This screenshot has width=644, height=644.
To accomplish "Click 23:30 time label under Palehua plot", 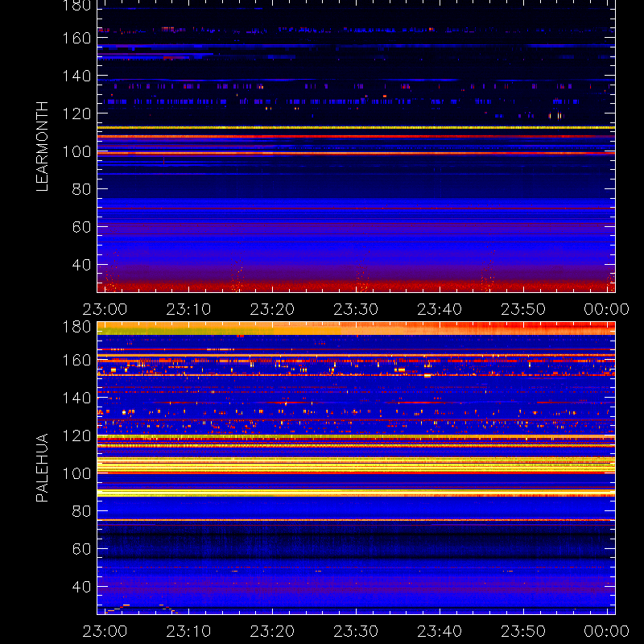I will point(356,631).
